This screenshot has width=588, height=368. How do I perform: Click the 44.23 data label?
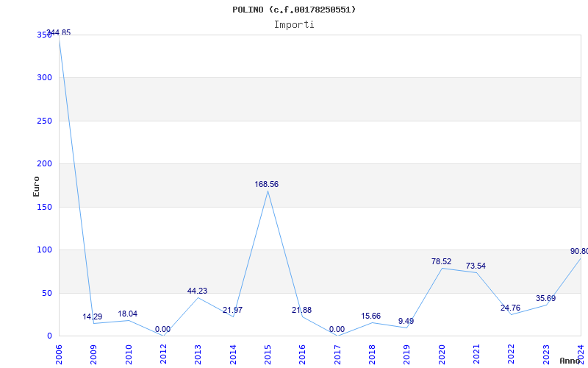197,291
